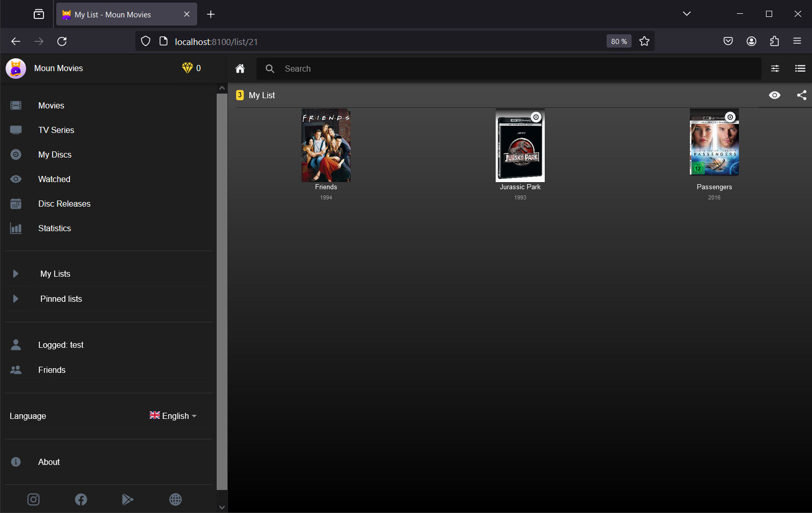The width and height of the screenshot is (812, 513).
Task: Open the Google Play store icon
Action: tap(128, 499)
